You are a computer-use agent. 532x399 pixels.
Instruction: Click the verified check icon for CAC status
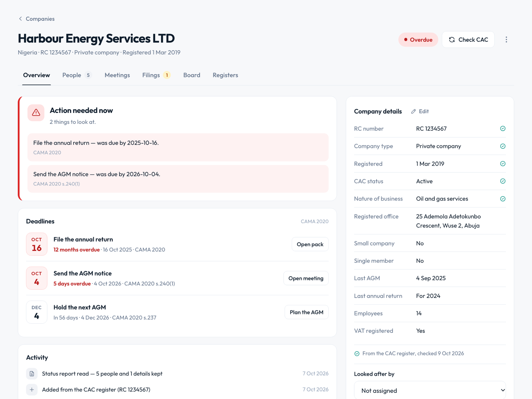(x=503, y=181)
